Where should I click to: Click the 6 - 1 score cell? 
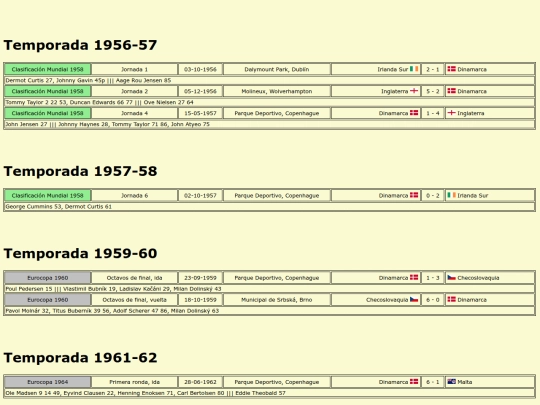tap(433, 382)
